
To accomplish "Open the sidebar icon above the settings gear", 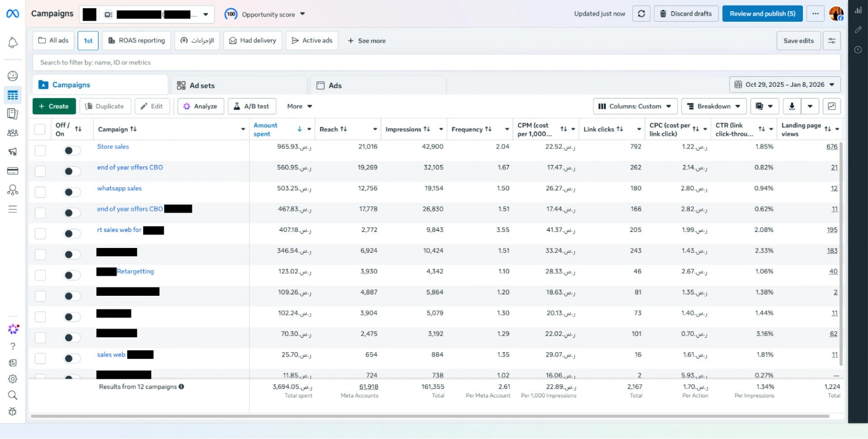I will click(12, 363).
